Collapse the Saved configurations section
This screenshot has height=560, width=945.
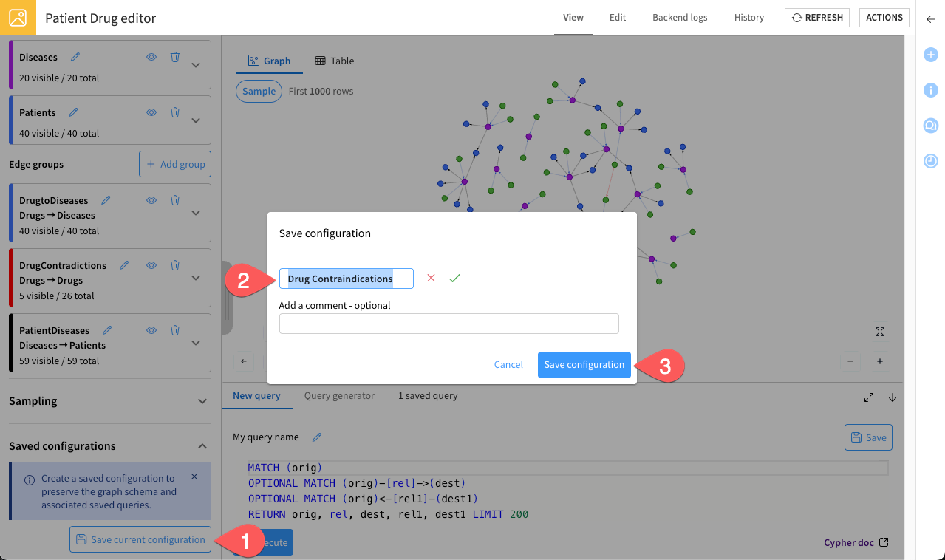(x=202, y=446)
